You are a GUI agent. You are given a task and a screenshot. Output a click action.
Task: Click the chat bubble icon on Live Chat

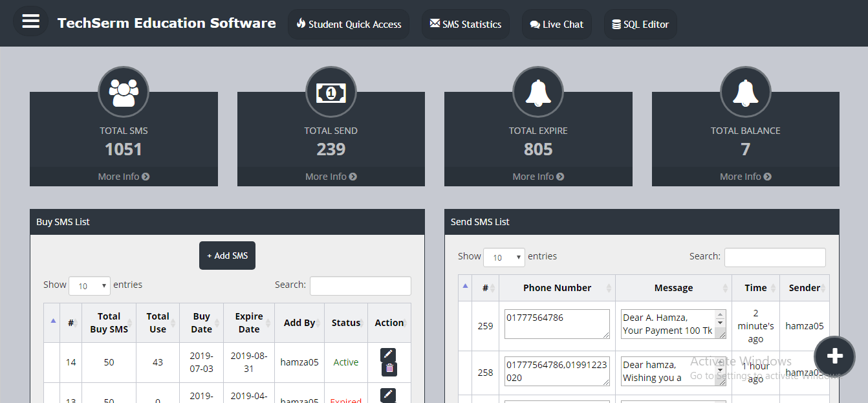535,24
